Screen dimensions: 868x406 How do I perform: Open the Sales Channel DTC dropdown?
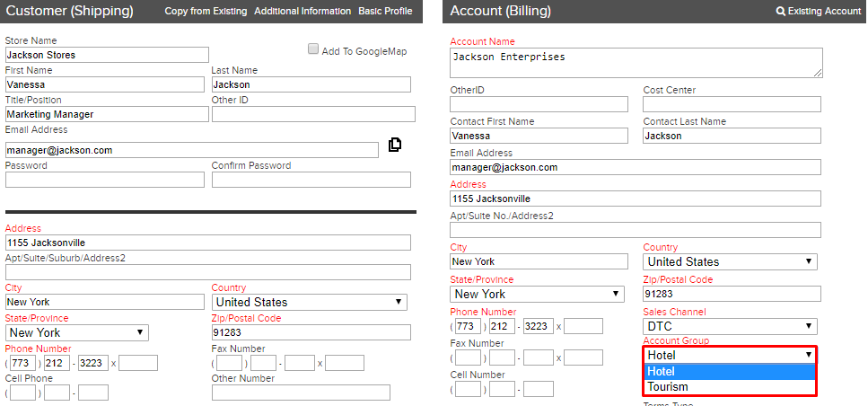coord(730,326)
